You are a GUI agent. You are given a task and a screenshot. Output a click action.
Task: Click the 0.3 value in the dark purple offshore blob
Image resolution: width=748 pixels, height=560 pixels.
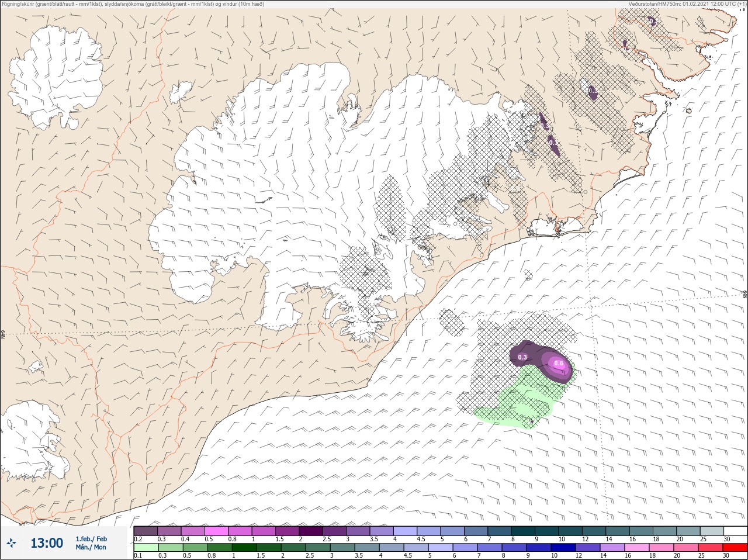click(x=522, y=357)
